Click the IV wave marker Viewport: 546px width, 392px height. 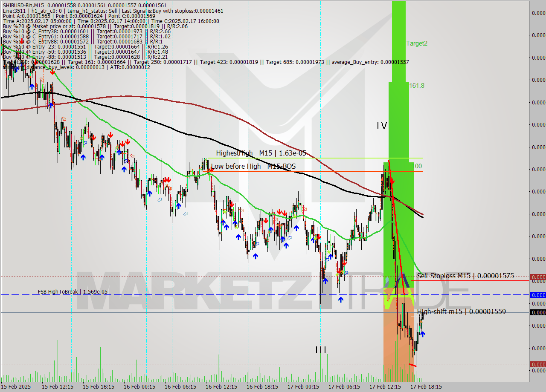[x=381, y=125]
